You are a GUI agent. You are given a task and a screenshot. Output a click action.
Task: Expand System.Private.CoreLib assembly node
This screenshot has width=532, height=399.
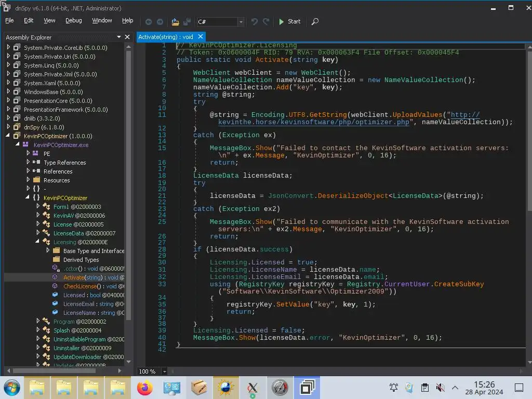[8, 47]
